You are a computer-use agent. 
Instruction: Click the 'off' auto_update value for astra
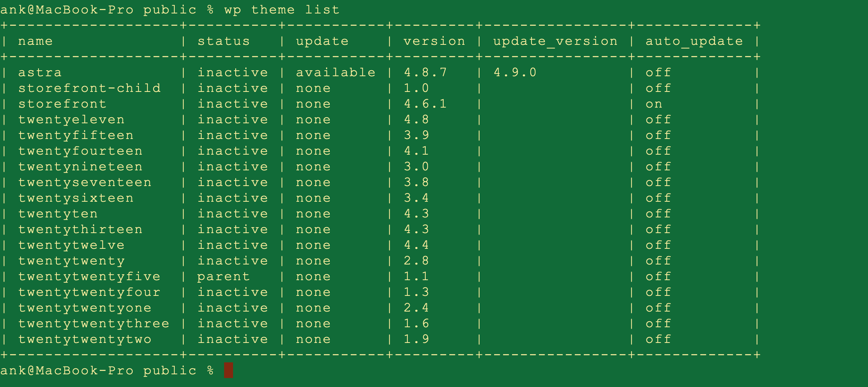pyautogui.click(x=658, y=72)
